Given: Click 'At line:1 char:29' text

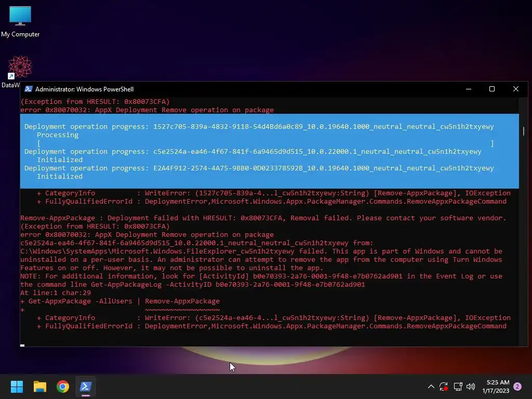Looking at the screenshot, I should point(56,293).
